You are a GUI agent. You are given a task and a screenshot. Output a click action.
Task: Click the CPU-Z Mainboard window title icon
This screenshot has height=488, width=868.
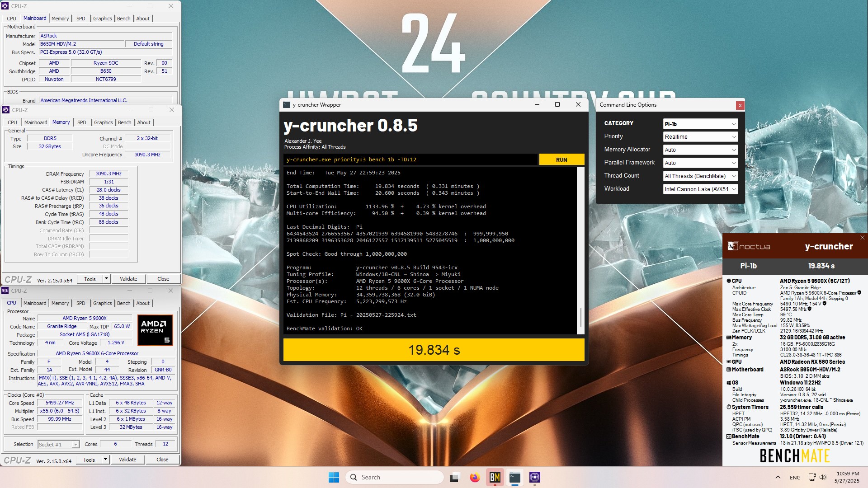tap(5, 6)
